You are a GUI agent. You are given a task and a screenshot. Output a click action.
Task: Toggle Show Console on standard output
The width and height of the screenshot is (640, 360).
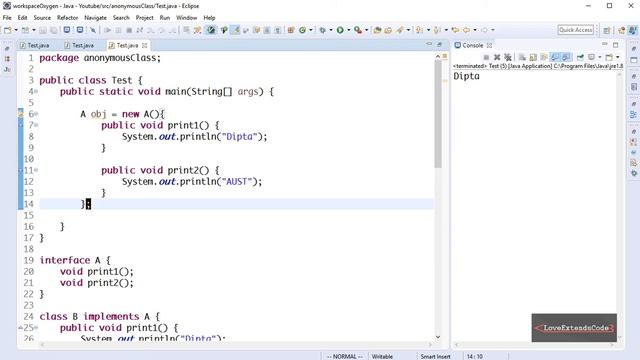[555, 57]
